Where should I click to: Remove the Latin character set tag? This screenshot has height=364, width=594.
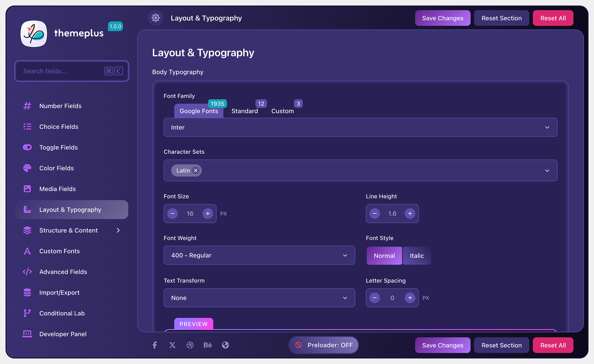195,171
